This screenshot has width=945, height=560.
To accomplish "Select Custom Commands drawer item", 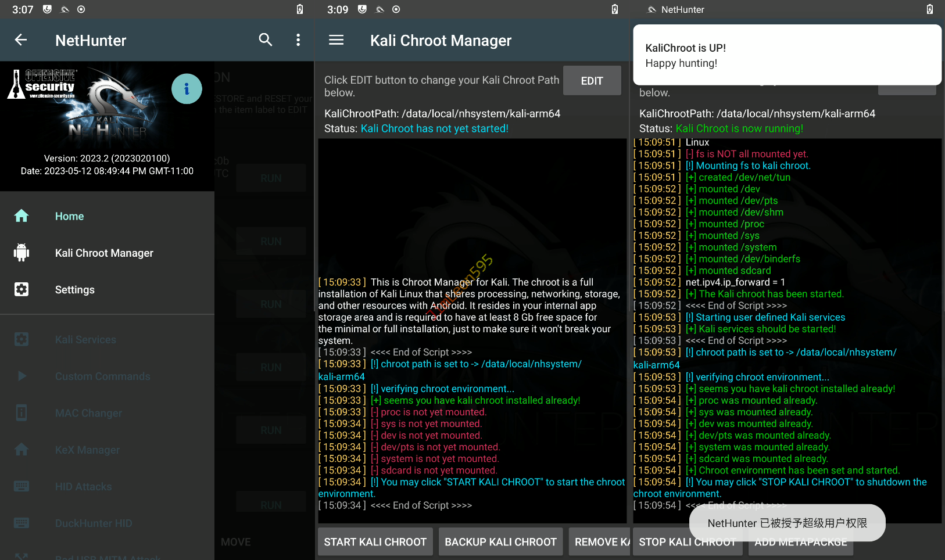I will (102, 376).
